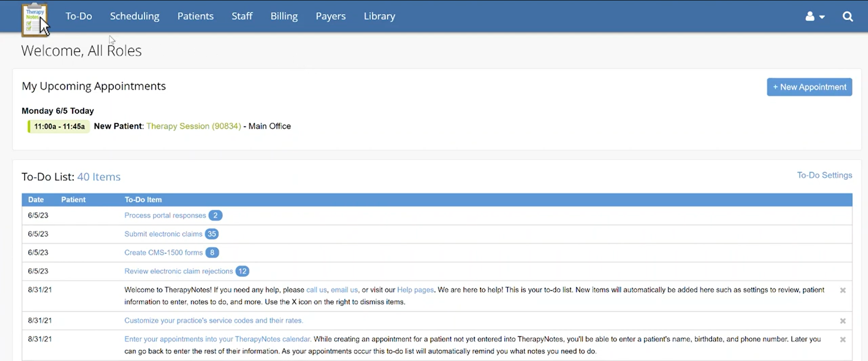Click the TherapyNotes clipboard logo

tap(34, 20)
